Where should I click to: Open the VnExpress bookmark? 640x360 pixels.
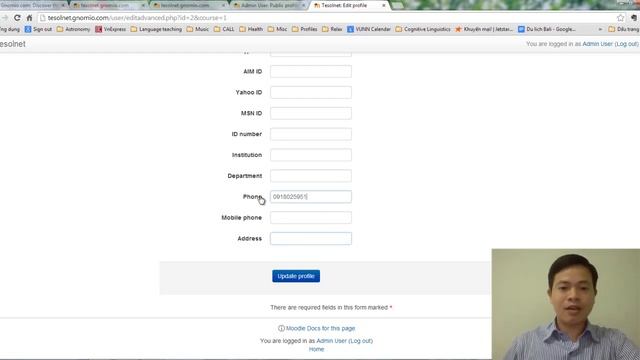click(111, 29)
